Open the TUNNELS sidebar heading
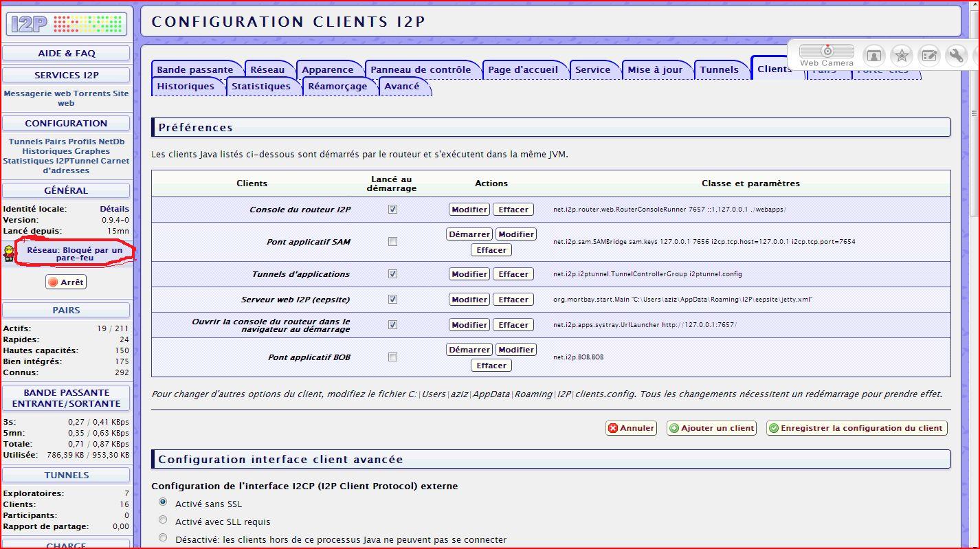Screen dimensions: 980x549 [66, 475]
